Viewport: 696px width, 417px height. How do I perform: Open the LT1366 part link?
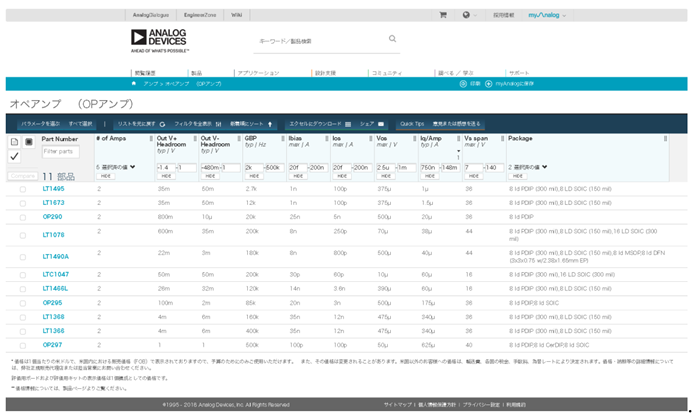[x=53, y=331]
